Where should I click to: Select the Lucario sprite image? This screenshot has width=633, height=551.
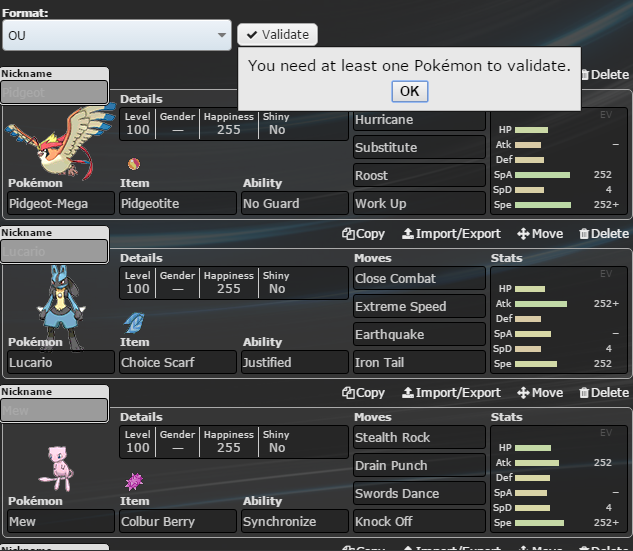pyautogui.click(x=61, y=308)
